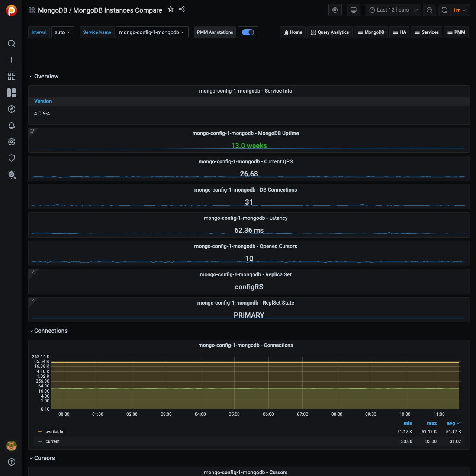Cycle view mode with monitor icon

coord(354,10)
